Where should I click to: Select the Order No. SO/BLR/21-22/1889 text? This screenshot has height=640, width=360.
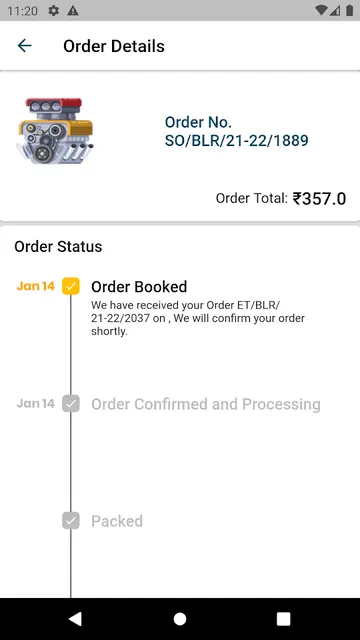click(x=236, y=131)
